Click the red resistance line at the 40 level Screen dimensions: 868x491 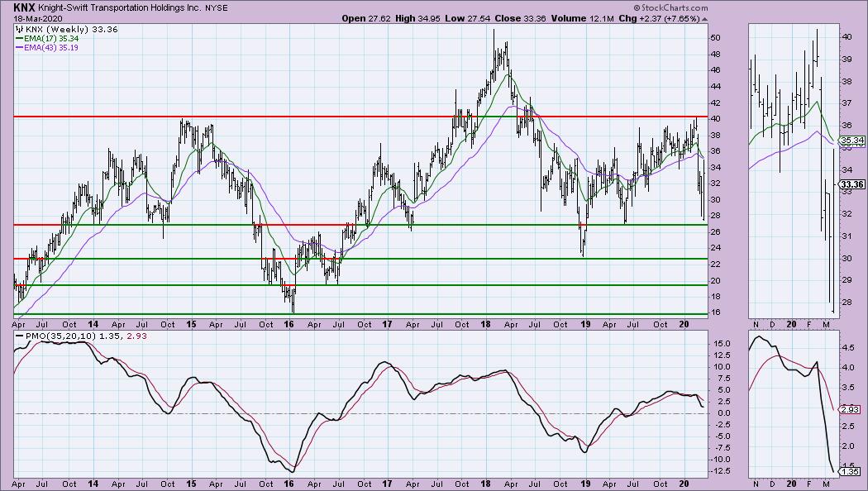[x=360, y=117]
